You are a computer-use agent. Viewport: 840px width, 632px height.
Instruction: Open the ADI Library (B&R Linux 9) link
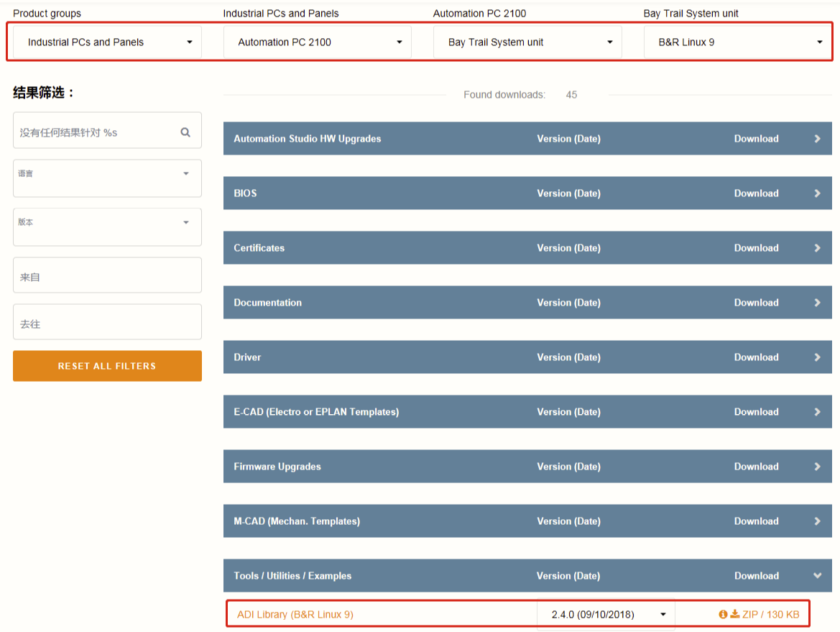pos(295,614)
